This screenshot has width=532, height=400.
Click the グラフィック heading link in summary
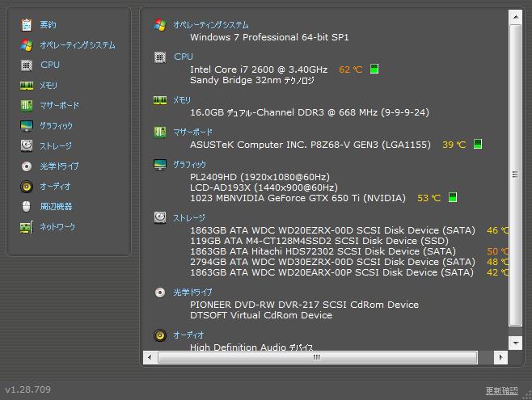[x=189, y=164]
